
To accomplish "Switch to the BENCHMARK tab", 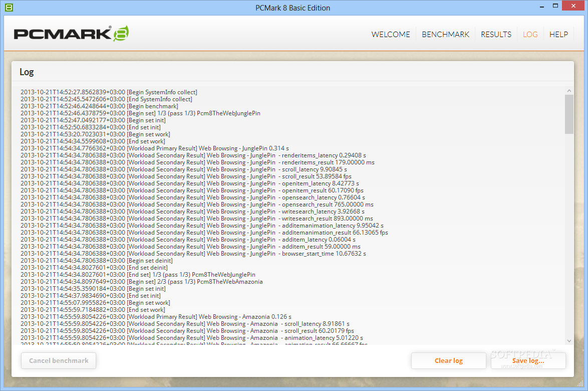I will pyautogui.click(x=445, y=34).
